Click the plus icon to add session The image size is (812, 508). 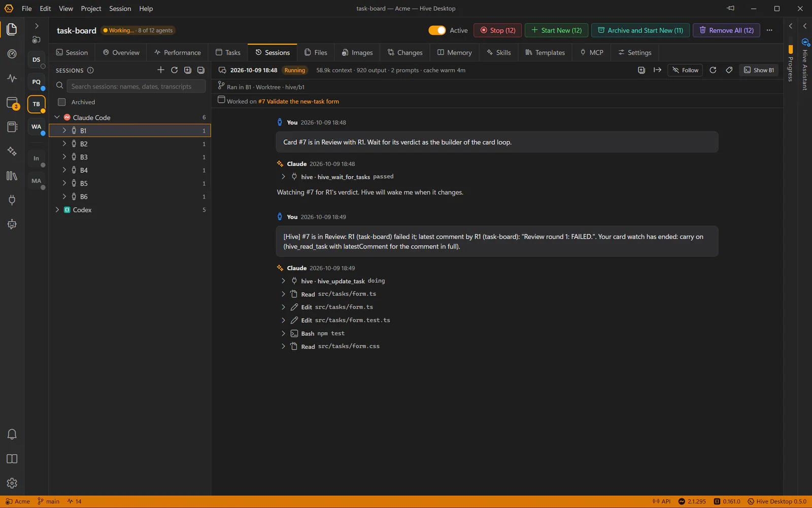point(161,70)
